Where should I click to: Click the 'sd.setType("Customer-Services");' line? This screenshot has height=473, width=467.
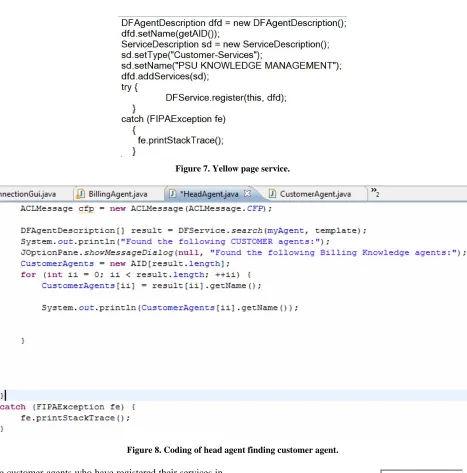[192, 55]
